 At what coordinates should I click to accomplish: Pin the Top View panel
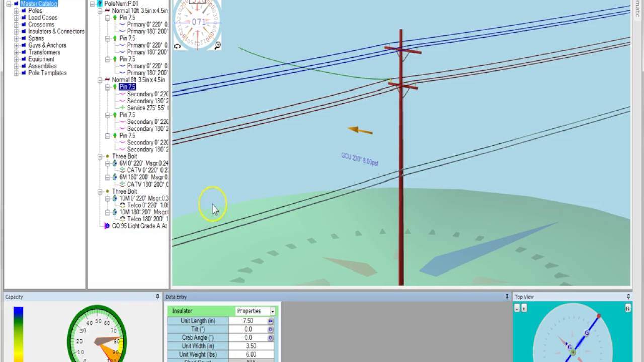628,297
